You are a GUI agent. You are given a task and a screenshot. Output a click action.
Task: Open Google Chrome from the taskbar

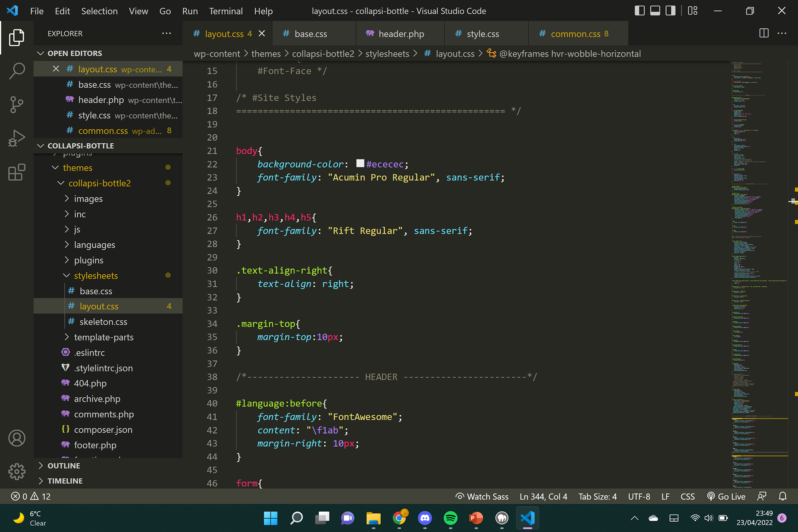(x=399, y=518)
